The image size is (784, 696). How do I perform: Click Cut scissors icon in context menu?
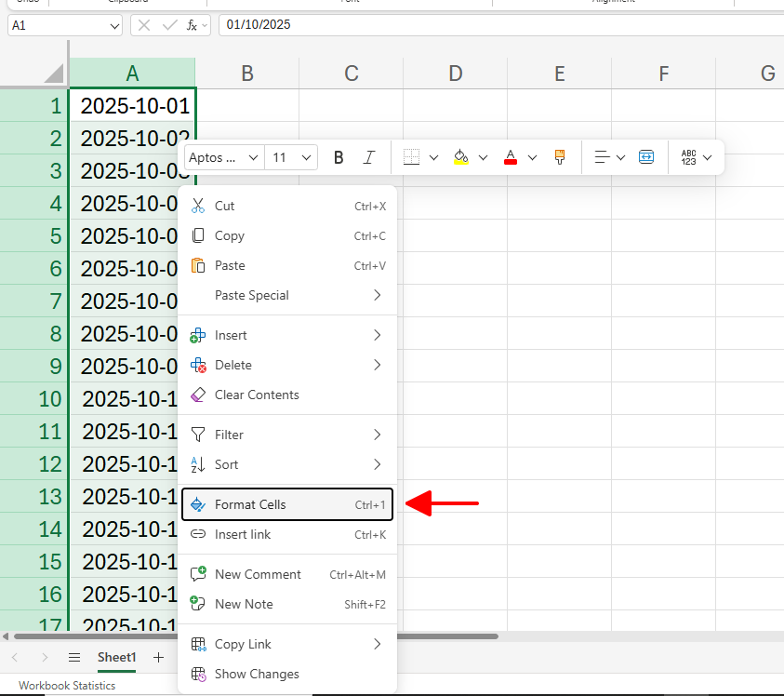click(198, 206)
